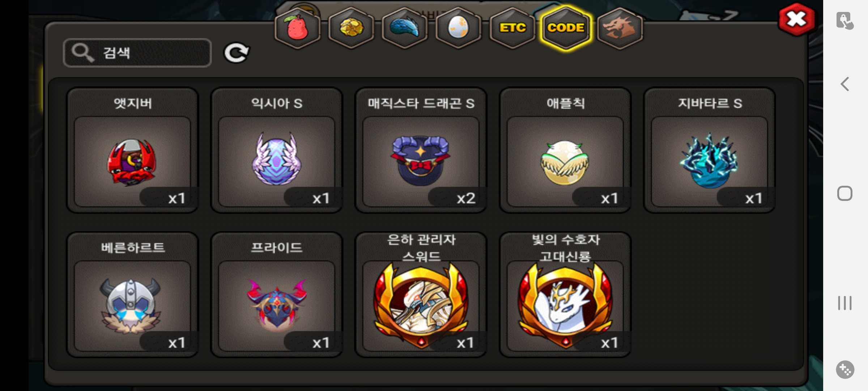Open the dragon head category tab
The width and height of the screenshot is (868, 391).
click(x=620, y=28)
